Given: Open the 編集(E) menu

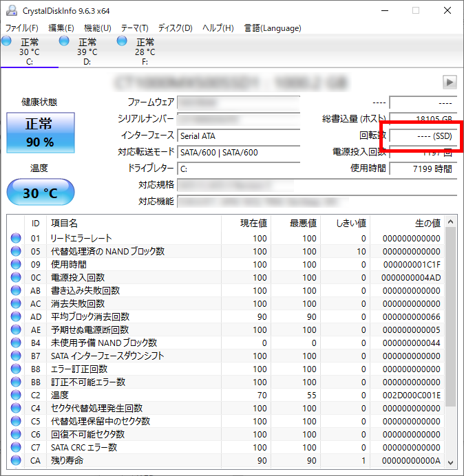Looking at the screenshot, I should tap(61, 28).
